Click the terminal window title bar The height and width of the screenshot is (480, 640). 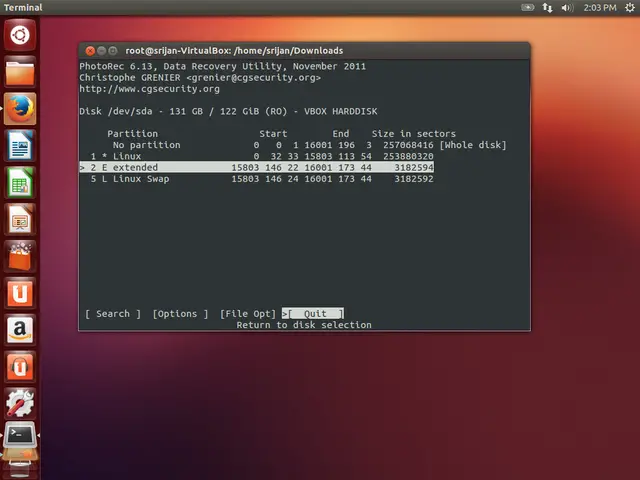(x=304, y=51)
